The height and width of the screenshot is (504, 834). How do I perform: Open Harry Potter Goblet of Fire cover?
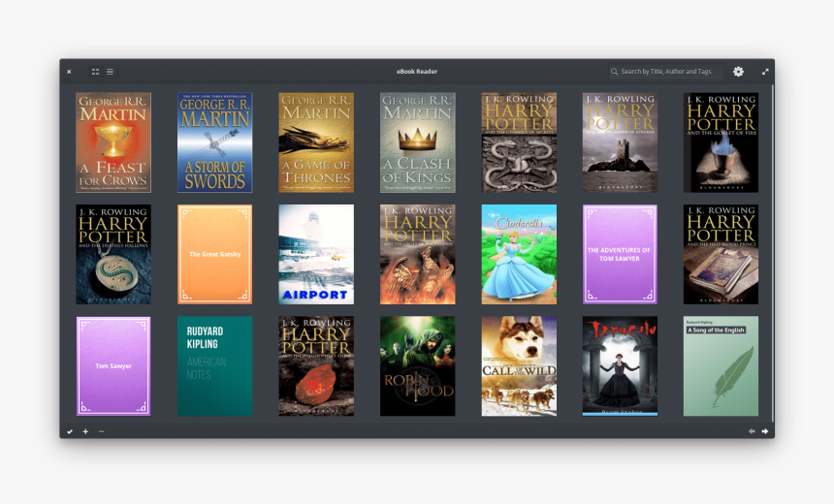(x=722, y=142)
